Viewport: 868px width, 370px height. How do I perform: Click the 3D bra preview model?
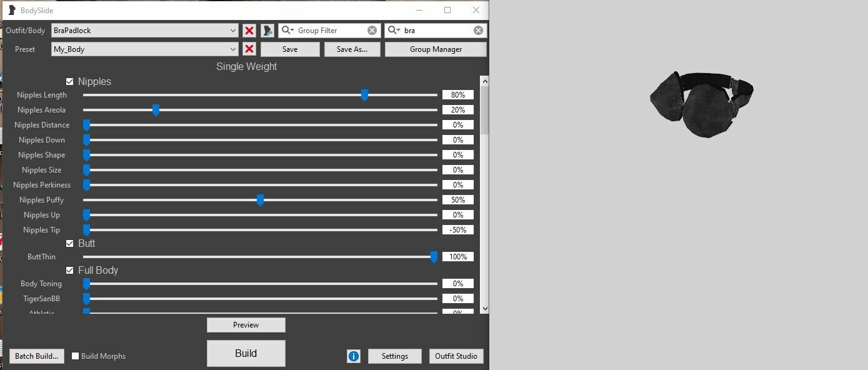click(701, 104)
